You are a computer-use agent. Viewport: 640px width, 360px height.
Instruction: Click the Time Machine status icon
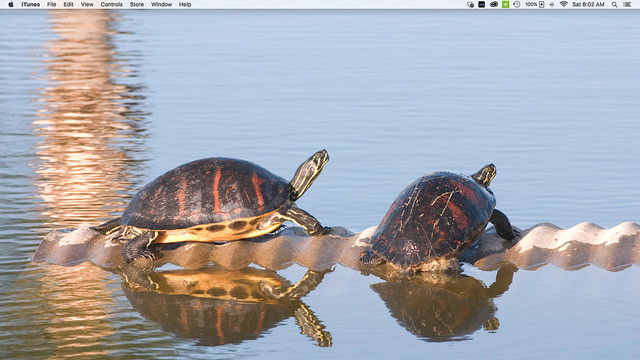517,4
